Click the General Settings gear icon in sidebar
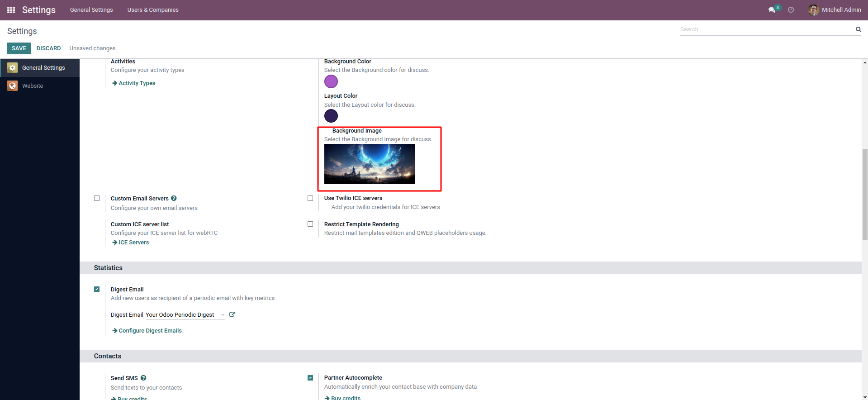Viewport: 868px width, 400px height. point(13,68)
